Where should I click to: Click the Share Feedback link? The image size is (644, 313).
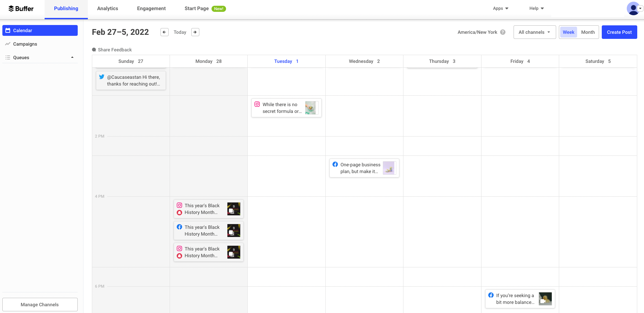pyautogui.click(x=115, y=50)
